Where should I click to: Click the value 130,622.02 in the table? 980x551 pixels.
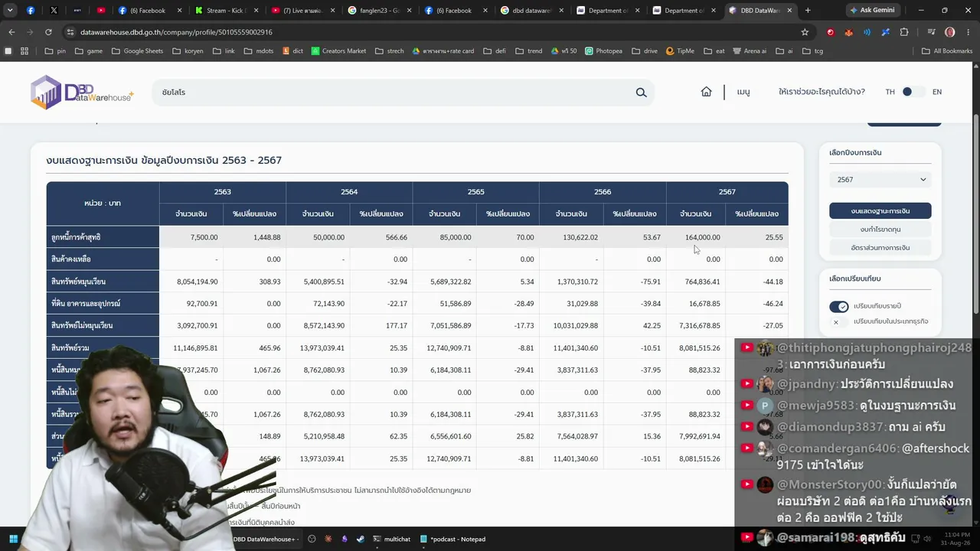[580, 237]
